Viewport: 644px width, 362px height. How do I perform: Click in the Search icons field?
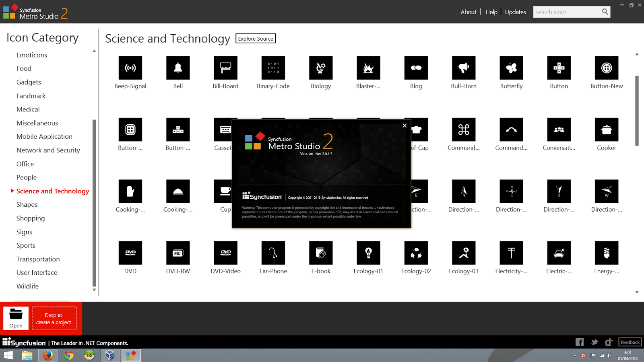click(x=568, y=12)
